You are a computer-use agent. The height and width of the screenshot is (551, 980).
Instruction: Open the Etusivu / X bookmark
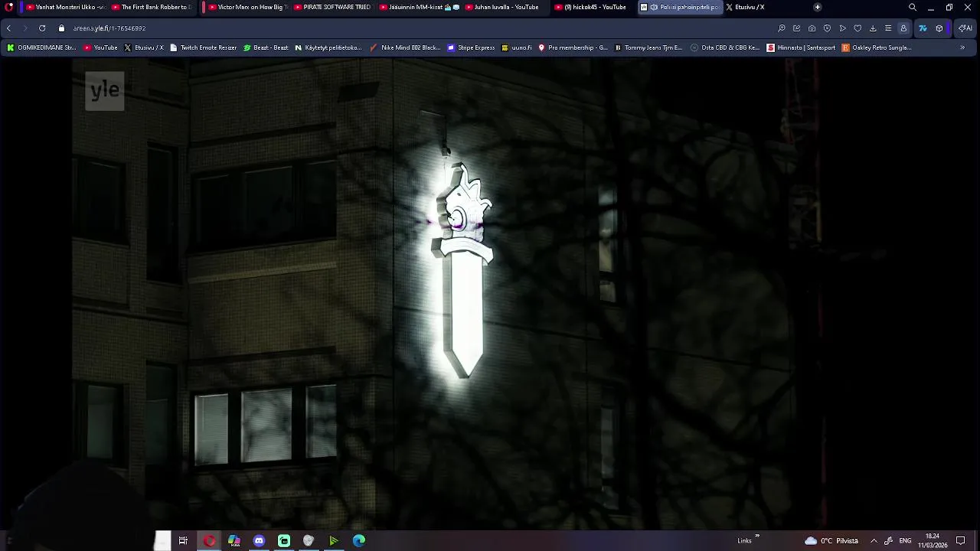pyautogui.click(x=144, y=47)
